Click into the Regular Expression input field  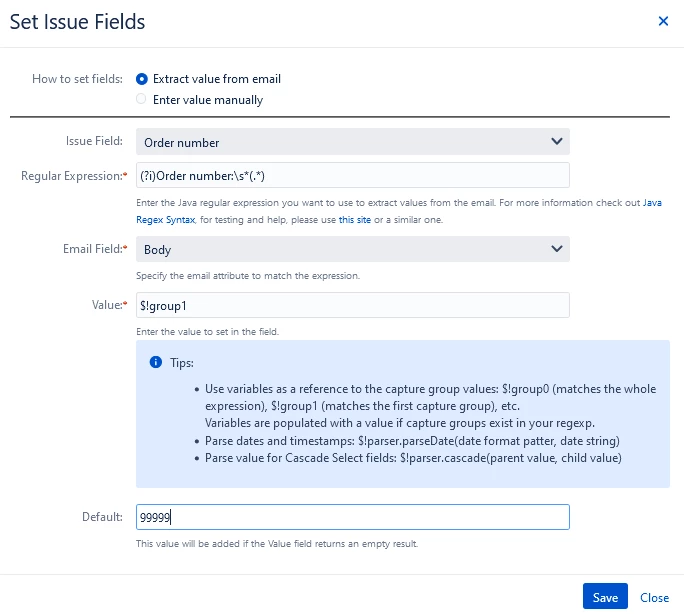(x=352, y=175)
